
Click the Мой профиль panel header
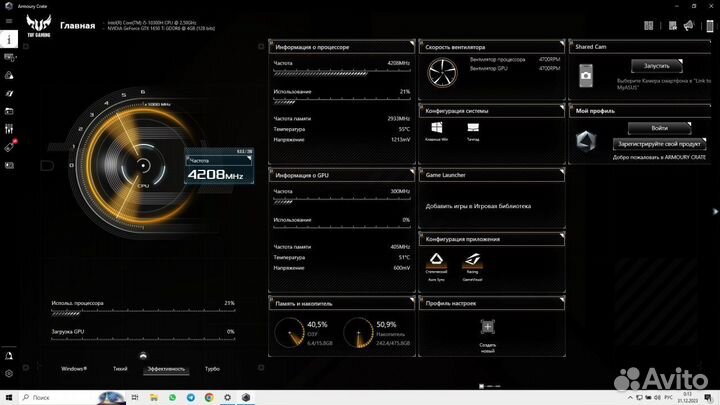[640, 111]
